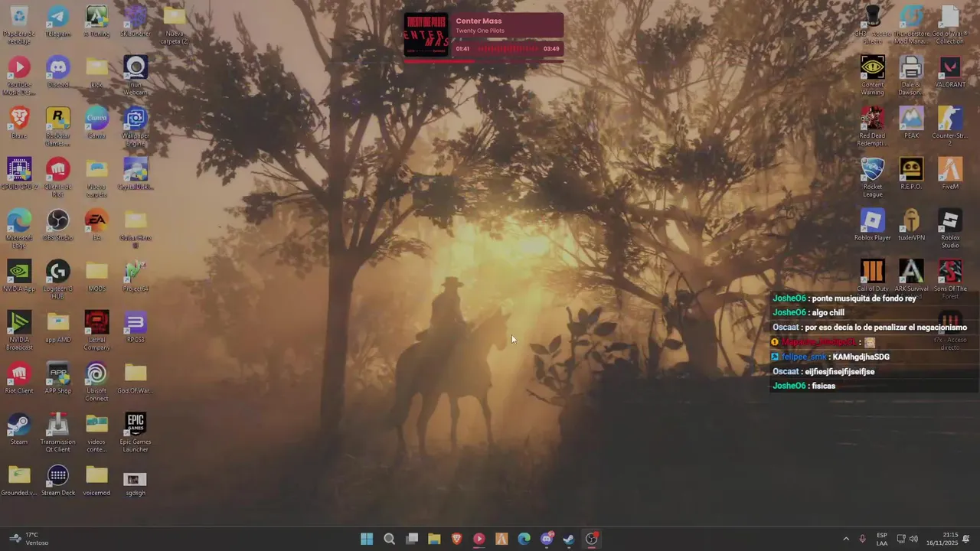
Task: Launch Rocket League from the desktop
Action: 872,178
